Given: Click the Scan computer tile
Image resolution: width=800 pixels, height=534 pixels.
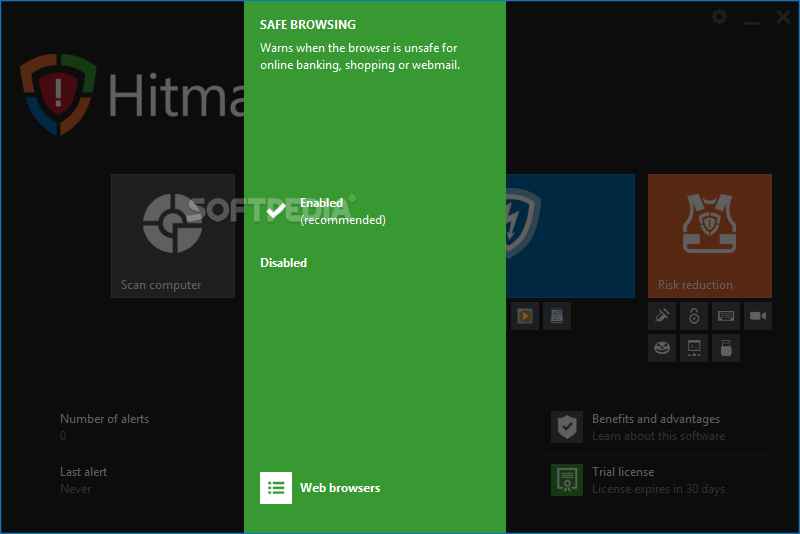Looking at the screenshot, I should (172, 236).
